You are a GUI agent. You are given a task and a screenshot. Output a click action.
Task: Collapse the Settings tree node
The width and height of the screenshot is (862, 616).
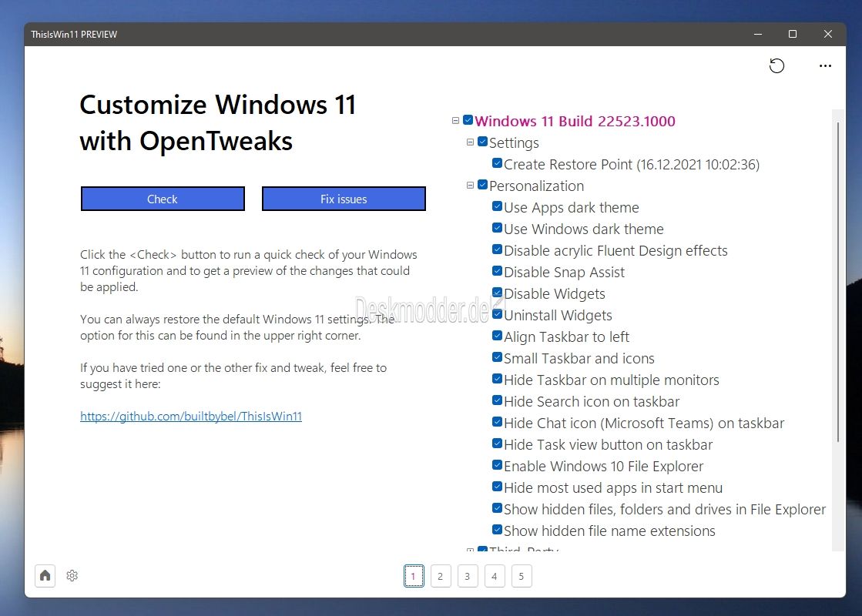click(470, 142)
